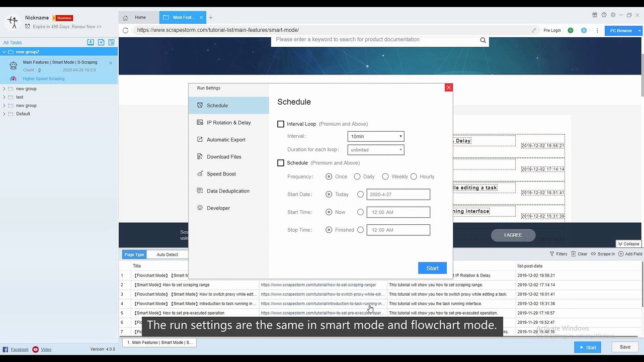Select the Once frequency radio button
This screenshot has height=362, width=644.
329,176
